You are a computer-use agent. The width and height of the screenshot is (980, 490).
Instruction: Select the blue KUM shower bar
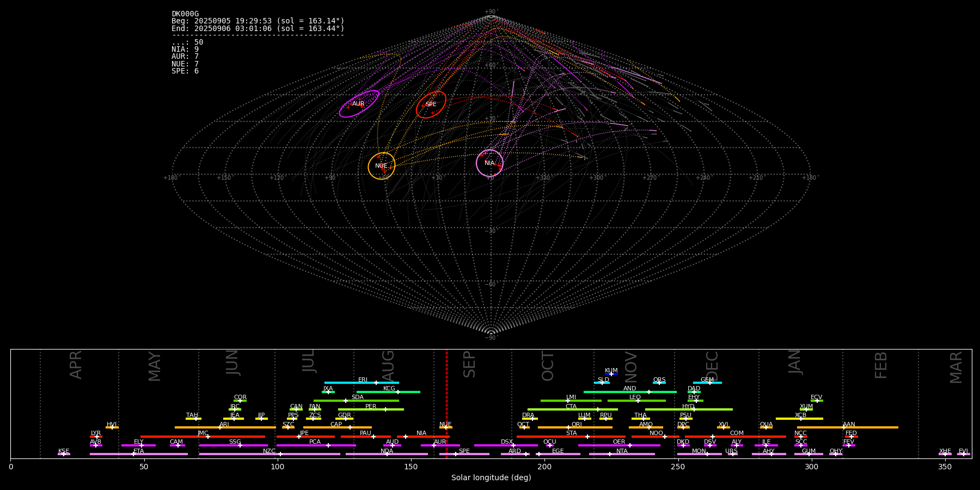(x=611, y=374)
